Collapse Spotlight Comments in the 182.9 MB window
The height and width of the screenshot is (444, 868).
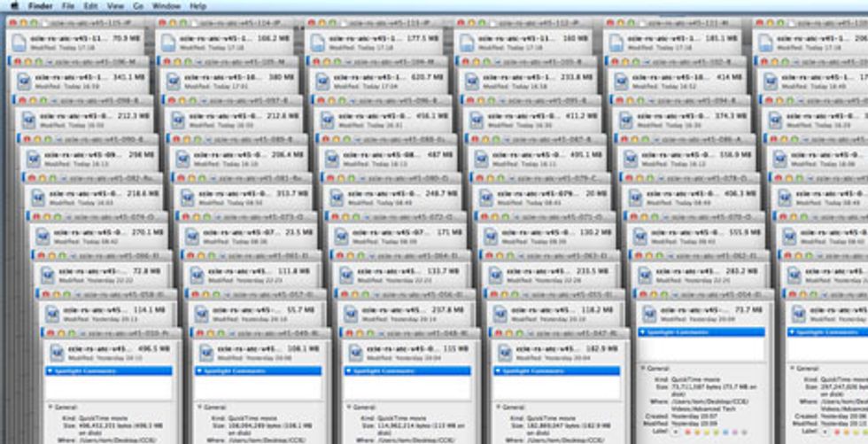pyautogui.click(x=496, y=370)
